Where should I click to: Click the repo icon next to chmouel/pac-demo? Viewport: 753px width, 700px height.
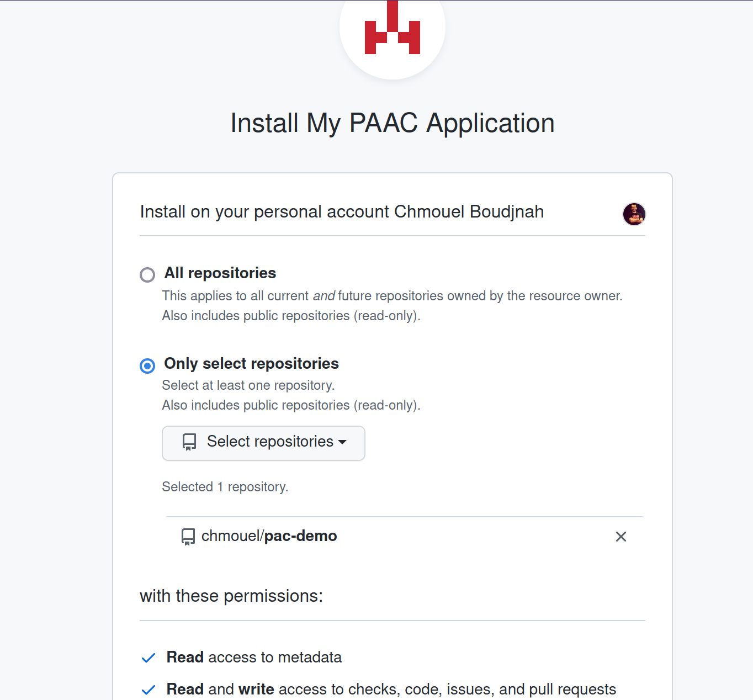pos(188,536)
